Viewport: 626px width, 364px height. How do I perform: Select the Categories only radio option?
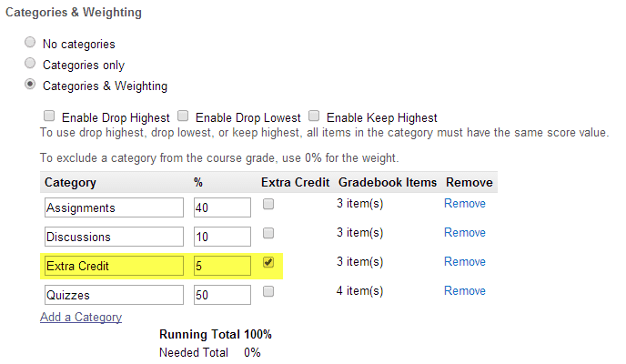(30, 63)
